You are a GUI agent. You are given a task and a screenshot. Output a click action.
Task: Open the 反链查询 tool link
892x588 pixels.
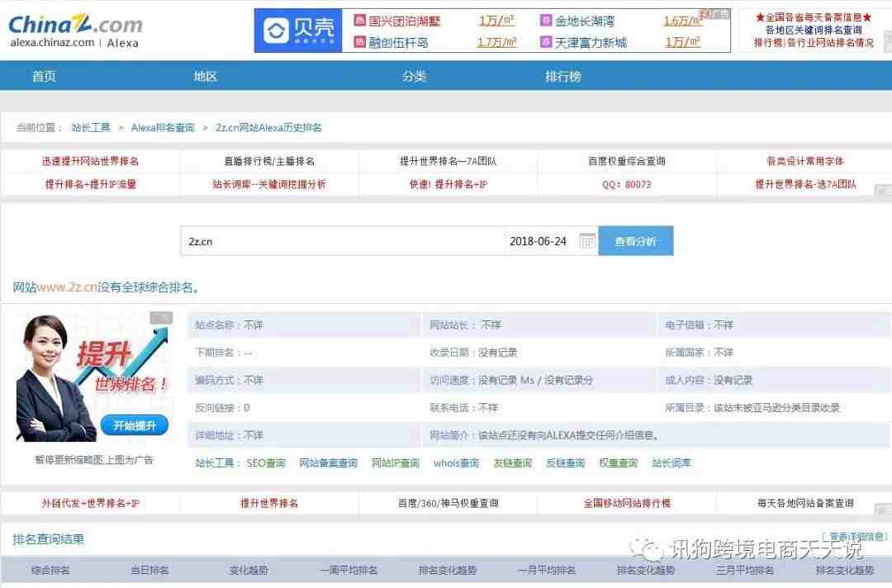pyautogui.click(x=566, y=463)
